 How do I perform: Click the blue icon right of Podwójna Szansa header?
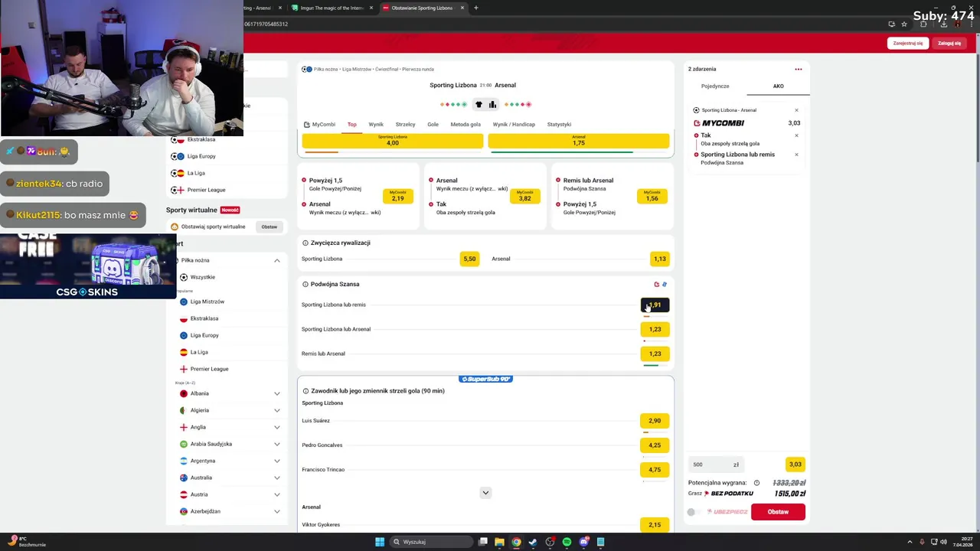665,284
